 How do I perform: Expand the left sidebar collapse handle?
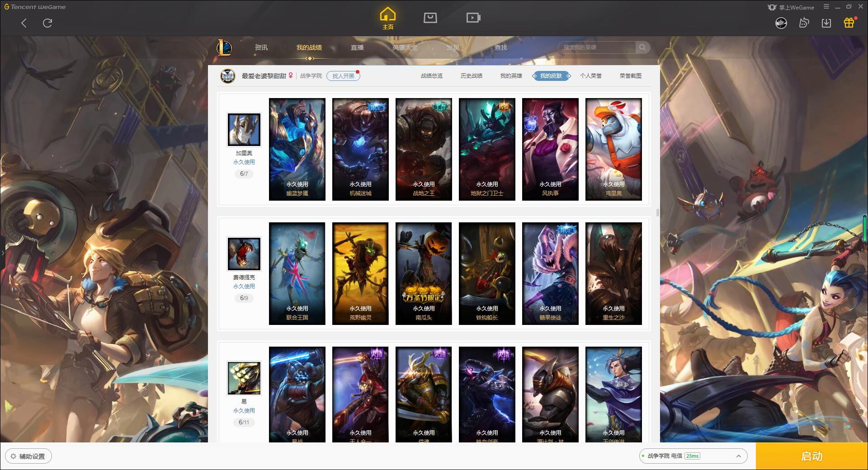click(2, 253)
